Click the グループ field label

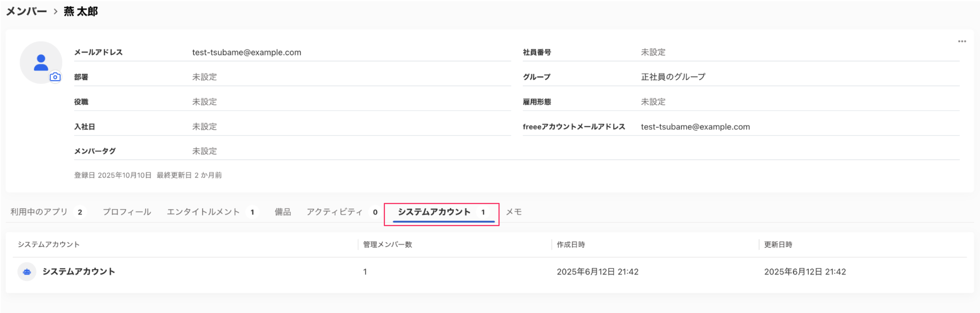point(537,77)
